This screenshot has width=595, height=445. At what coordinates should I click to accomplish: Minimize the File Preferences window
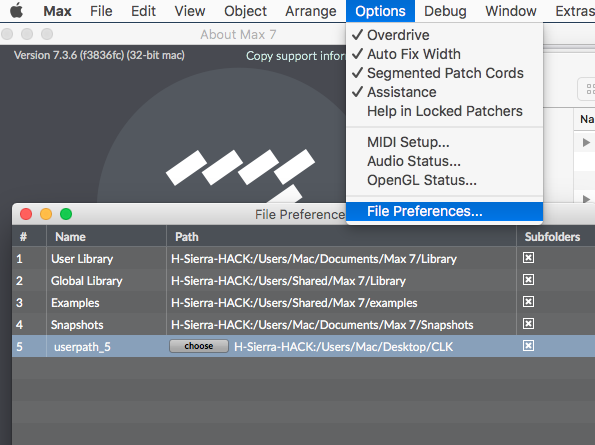click(46, 214)
